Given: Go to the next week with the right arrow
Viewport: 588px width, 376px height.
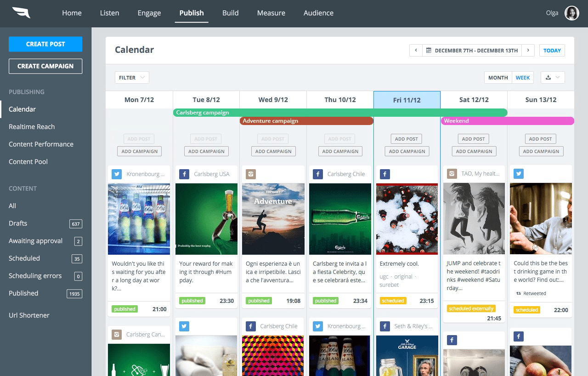Looking at the screenshot, I should 528,51.
